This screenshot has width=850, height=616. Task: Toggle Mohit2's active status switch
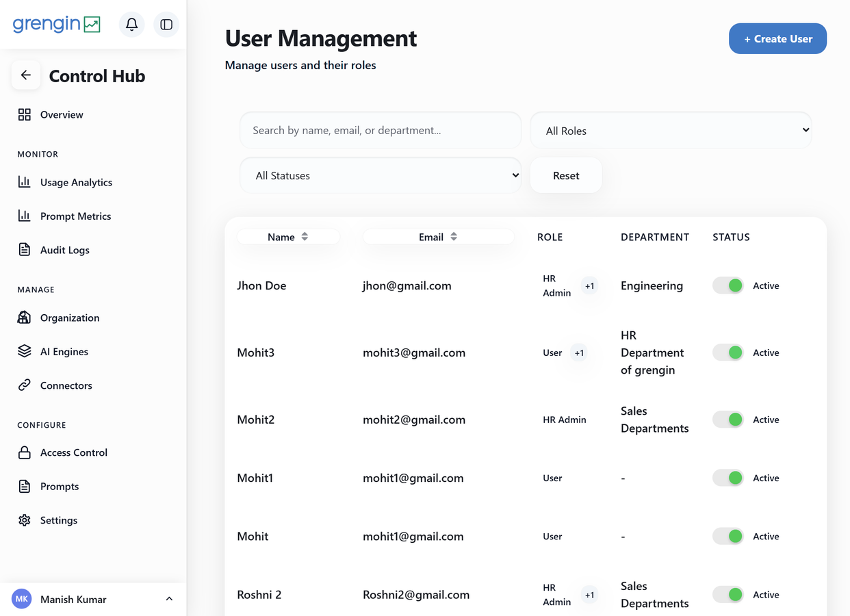(728, 420)
